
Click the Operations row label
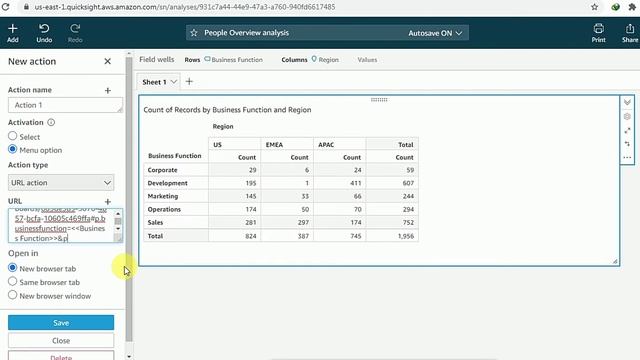pos(164,209)
